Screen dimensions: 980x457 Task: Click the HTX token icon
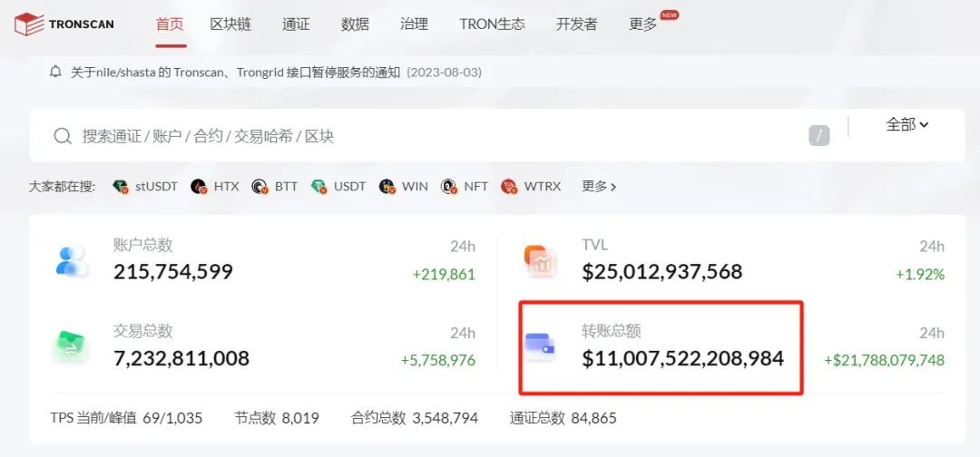click(x=199, y=186)
